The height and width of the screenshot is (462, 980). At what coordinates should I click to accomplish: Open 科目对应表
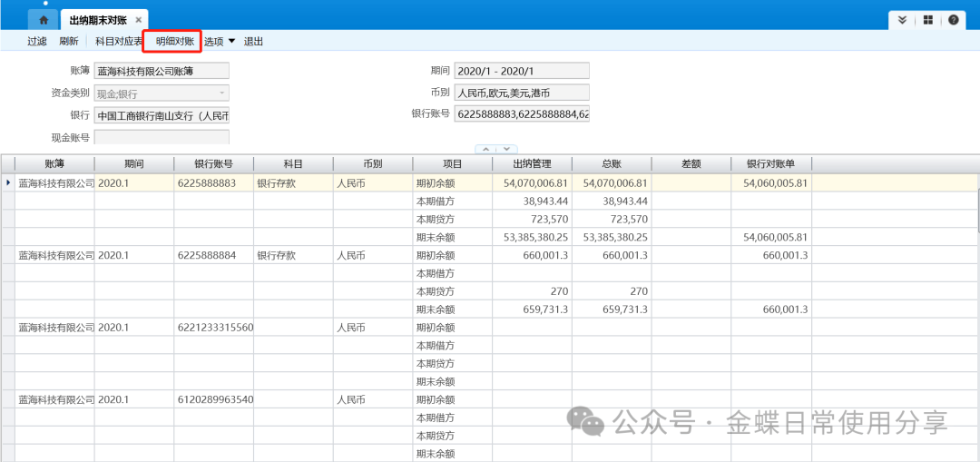pos(119,41)
